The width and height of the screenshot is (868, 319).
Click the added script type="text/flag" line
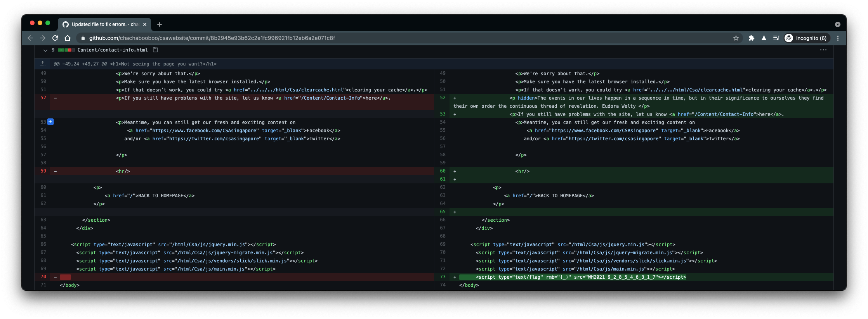[573, 277]
